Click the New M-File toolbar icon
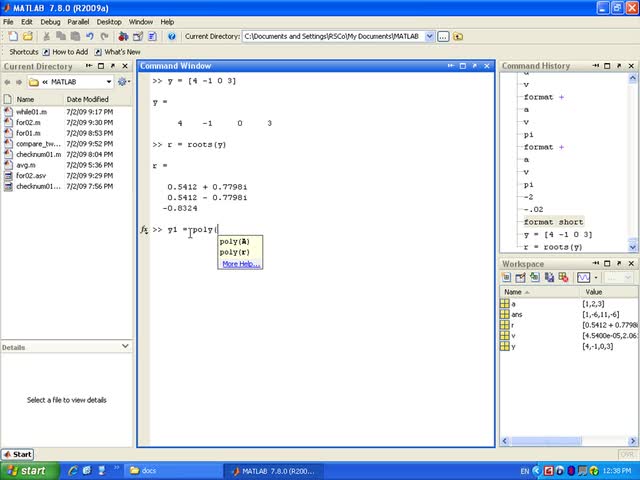 point(12,36)
